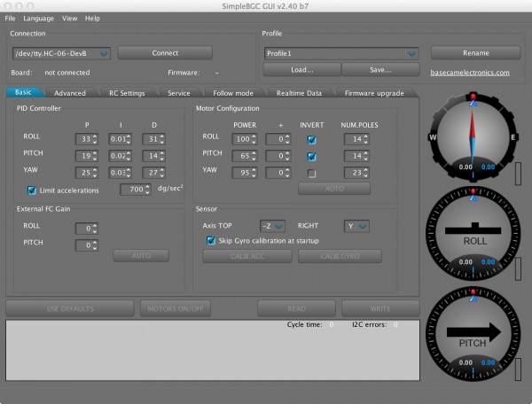The height and width of the screenshot is (404, 532).
Task: Switch to the Firmware upgrade tab
Action: (374, 93)
